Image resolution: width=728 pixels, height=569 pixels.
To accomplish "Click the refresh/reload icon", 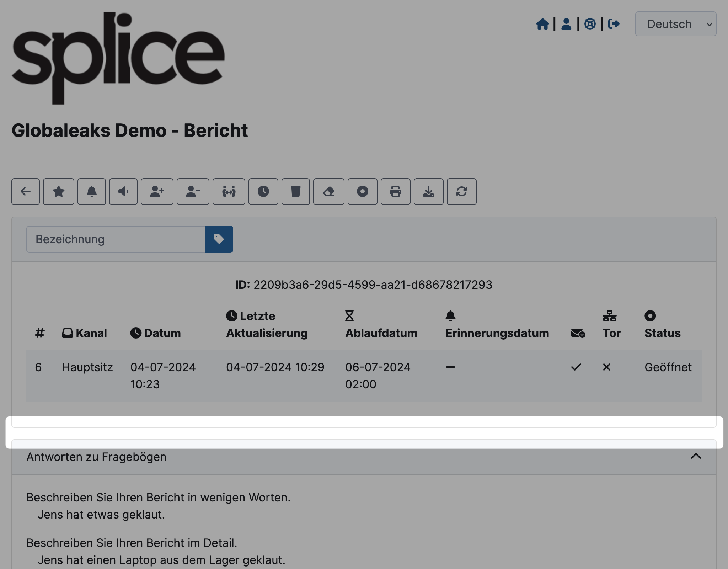I will click(461, 191).
